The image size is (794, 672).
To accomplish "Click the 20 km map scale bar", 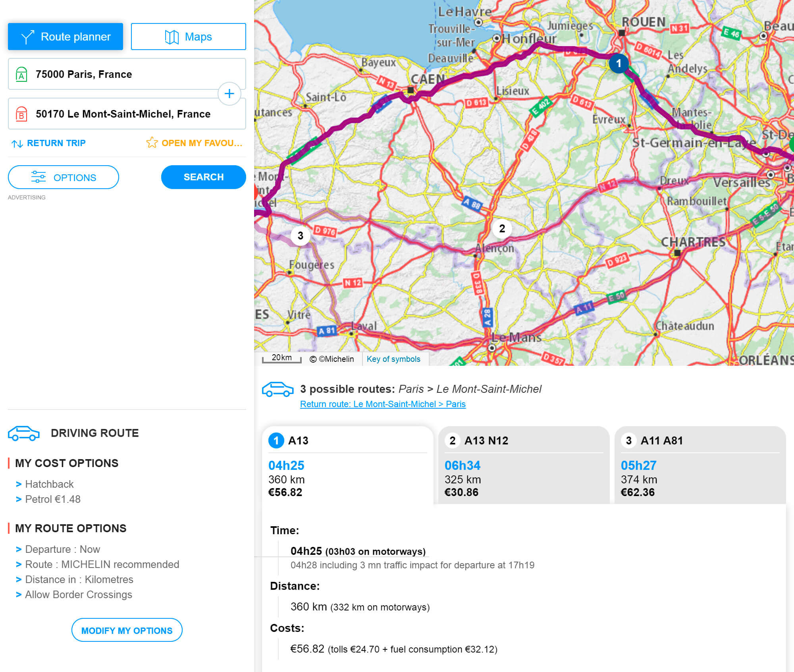I will 281,358.
